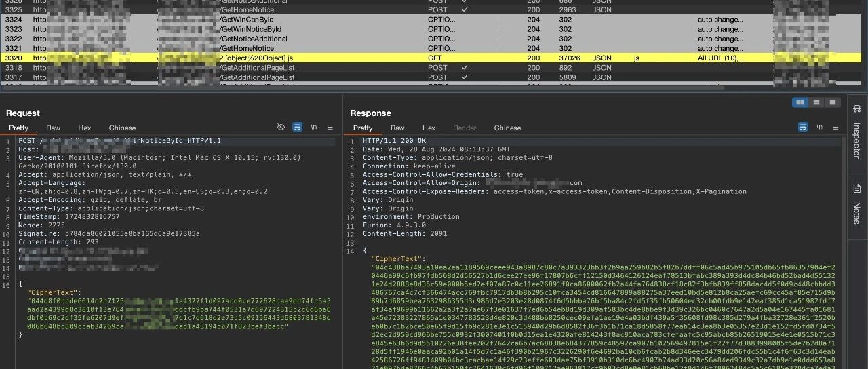Screen dimensions: 868x369
Task: Click the Signature header line in Request
Action: (x=109, y=233)
